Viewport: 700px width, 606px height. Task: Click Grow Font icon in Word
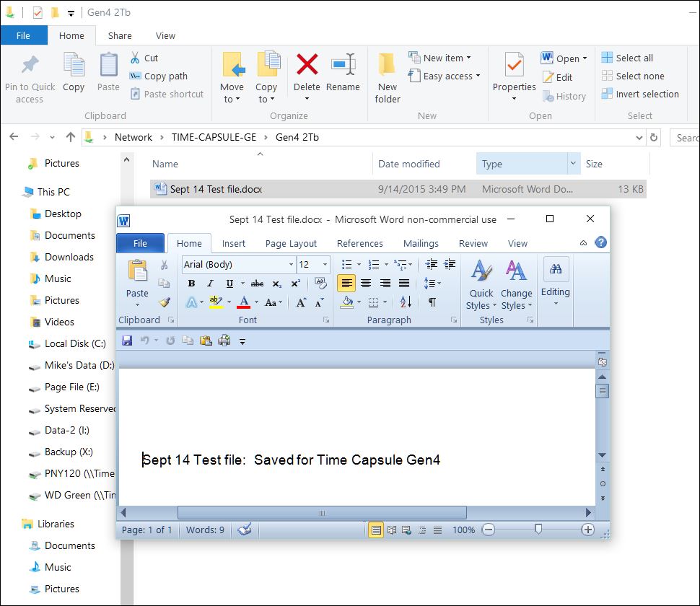pyautogui.click(x=302, y=302)
